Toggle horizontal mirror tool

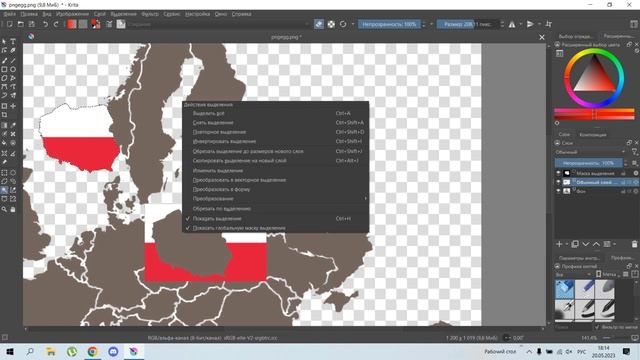point(512,24)
